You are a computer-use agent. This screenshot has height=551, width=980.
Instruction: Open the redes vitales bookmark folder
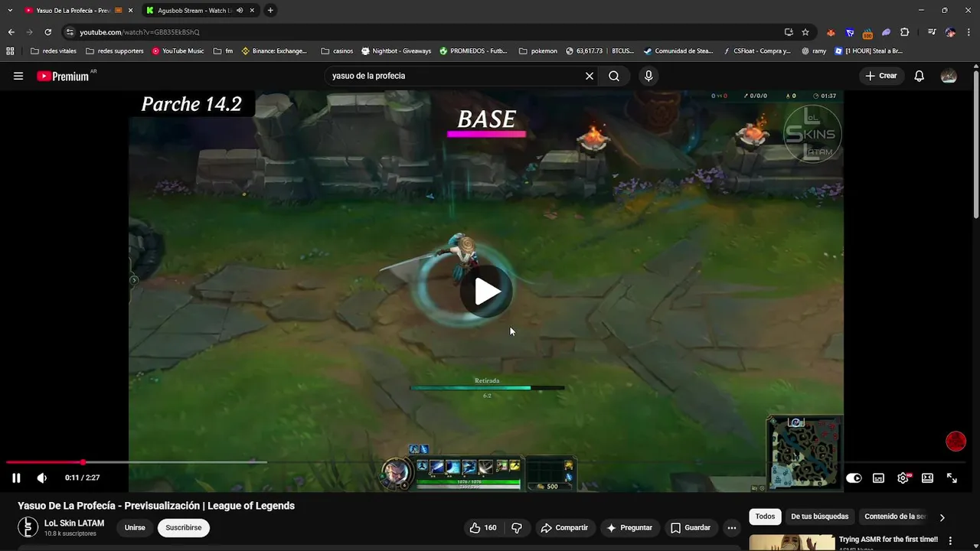[x=54, y=51]
